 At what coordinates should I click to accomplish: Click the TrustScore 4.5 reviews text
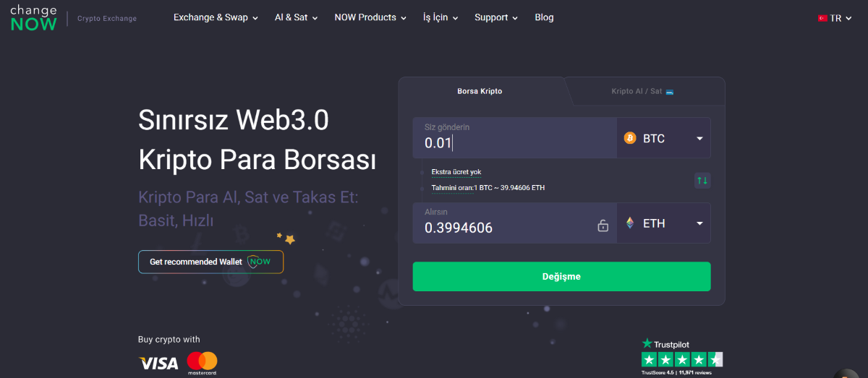point(676,373)
